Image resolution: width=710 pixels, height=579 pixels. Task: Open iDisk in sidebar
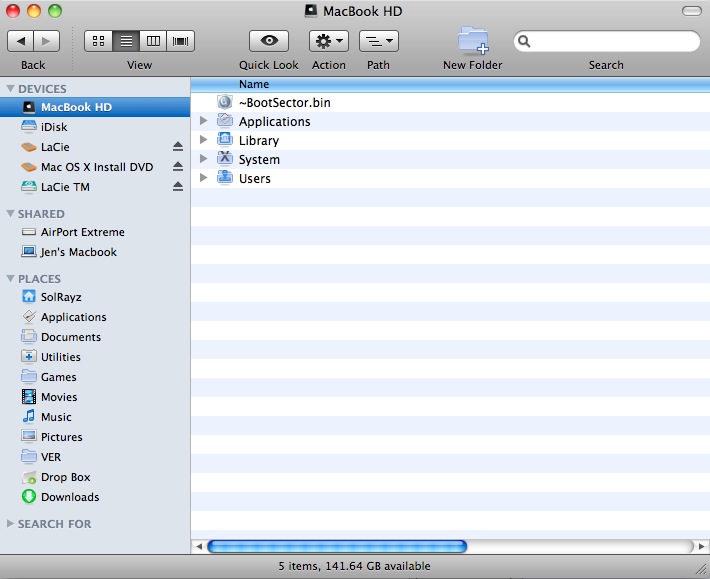tap(95, 127)
